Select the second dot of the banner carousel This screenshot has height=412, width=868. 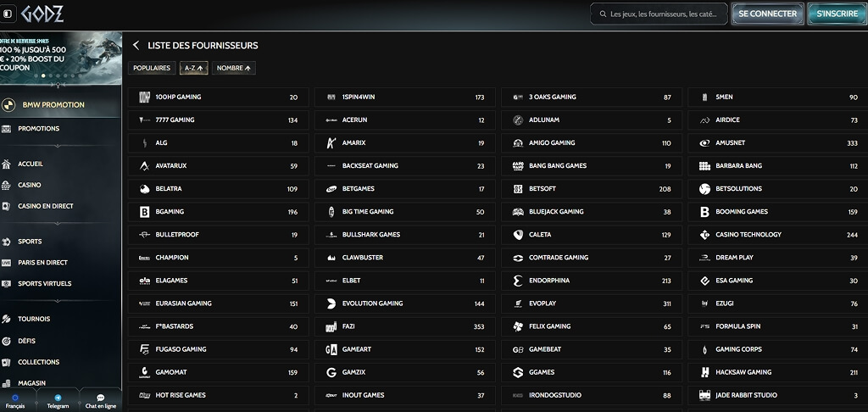point(43,75)
